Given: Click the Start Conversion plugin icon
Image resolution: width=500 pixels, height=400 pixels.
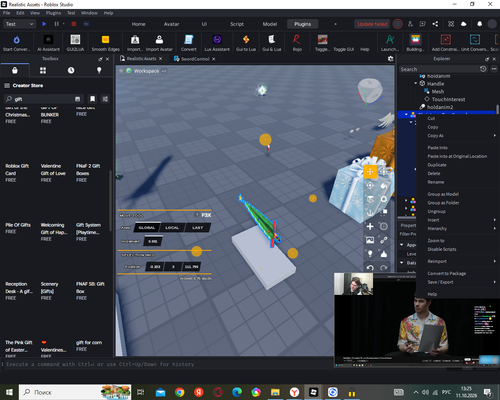Looking at the screenshot, I should [x=16, y=40].
